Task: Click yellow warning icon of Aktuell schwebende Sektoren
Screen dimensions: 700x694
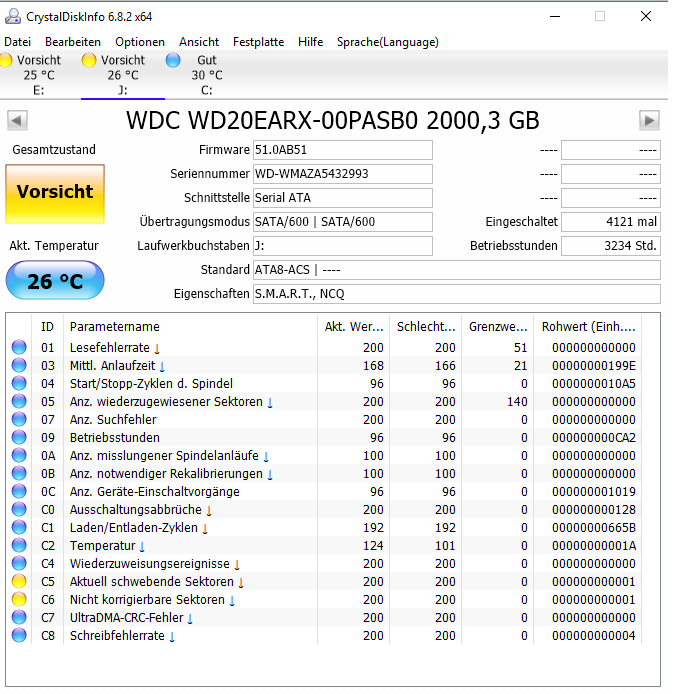Action: [x=19, y=581]
